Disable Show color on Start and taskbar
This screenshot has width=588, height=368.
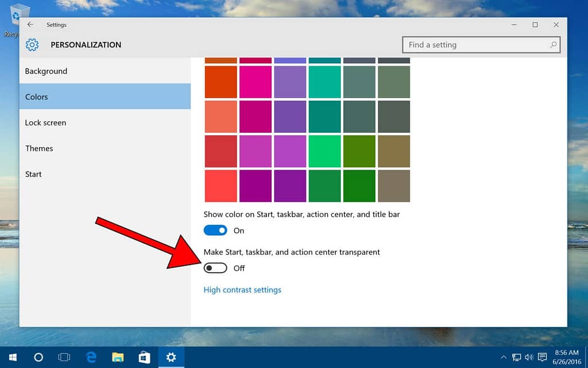pyautogui.click(x=215, y=230)
